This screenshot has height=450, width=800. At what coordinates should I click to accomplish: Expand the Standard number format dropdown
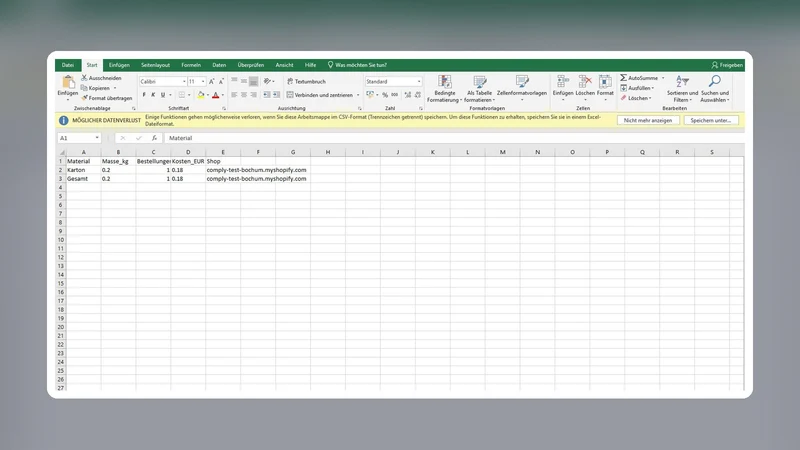point(419,82)
